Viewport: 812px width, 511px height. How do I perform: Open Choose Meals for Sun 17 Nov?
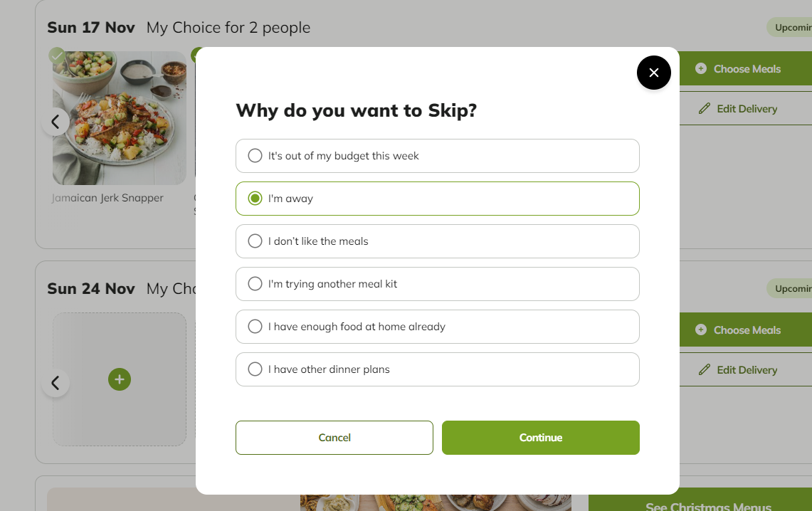[746, 68]
